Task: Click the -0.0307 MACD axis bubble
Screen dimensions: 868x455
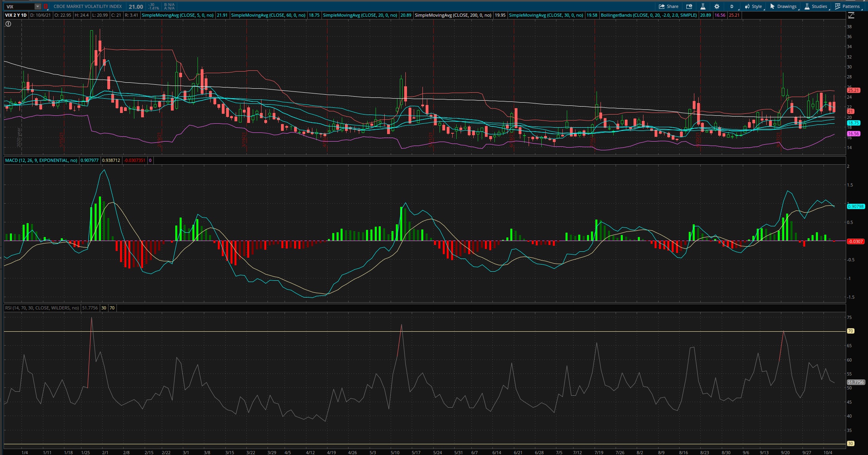Action: point(856,241)
